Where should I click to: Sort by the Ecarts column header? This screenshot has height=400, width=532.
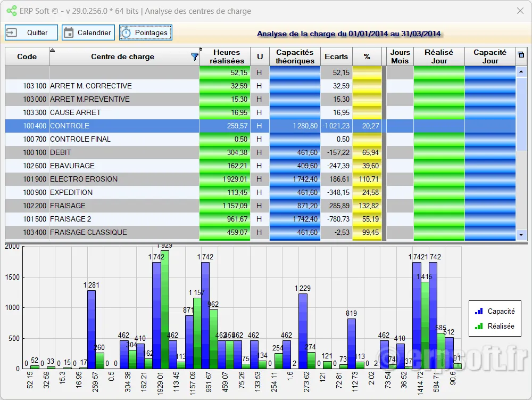tap(336, 56)
